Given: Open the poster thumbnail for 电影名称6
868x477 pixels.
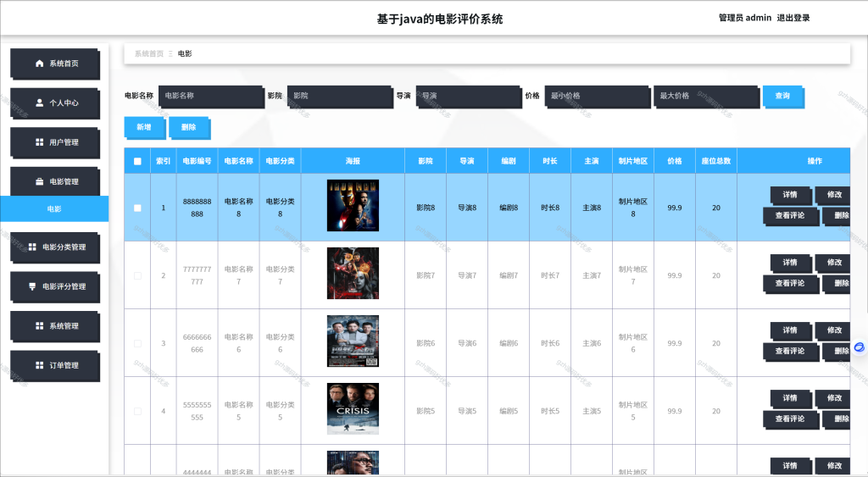Looking at the screenshot, I should [353, 341].
